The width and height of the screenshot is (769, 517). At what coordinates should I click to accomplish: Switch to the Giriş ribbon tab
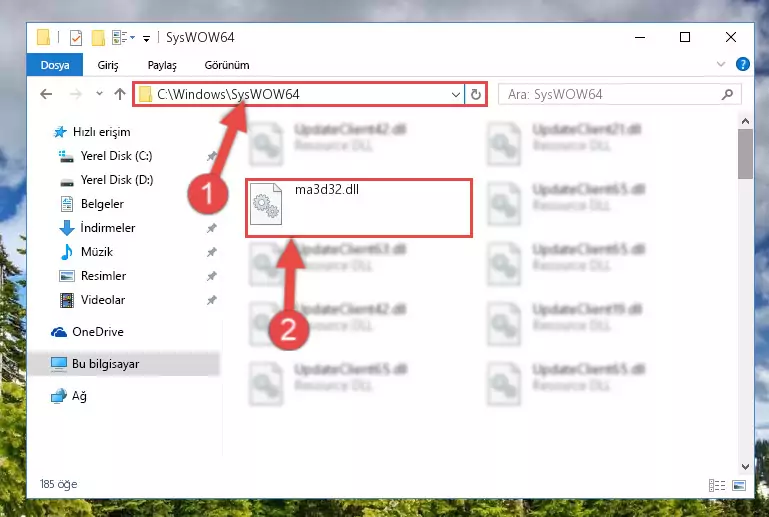pos(107,65)
